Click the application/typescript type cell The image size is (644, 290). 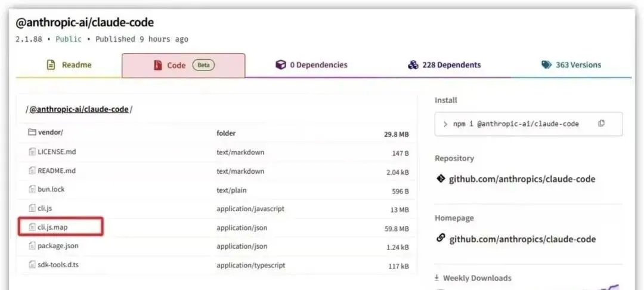tap(251, 266)
